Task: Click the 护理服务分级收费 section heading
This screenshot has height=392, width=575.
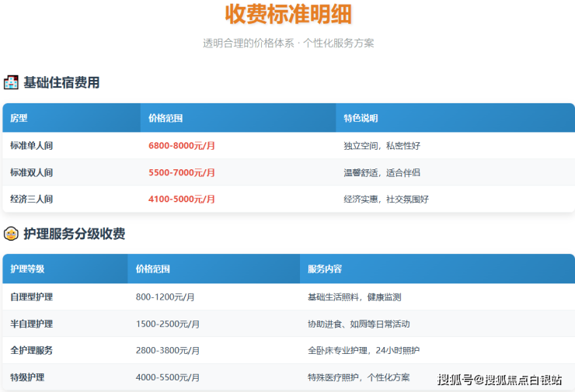Action: pos(75,234)
